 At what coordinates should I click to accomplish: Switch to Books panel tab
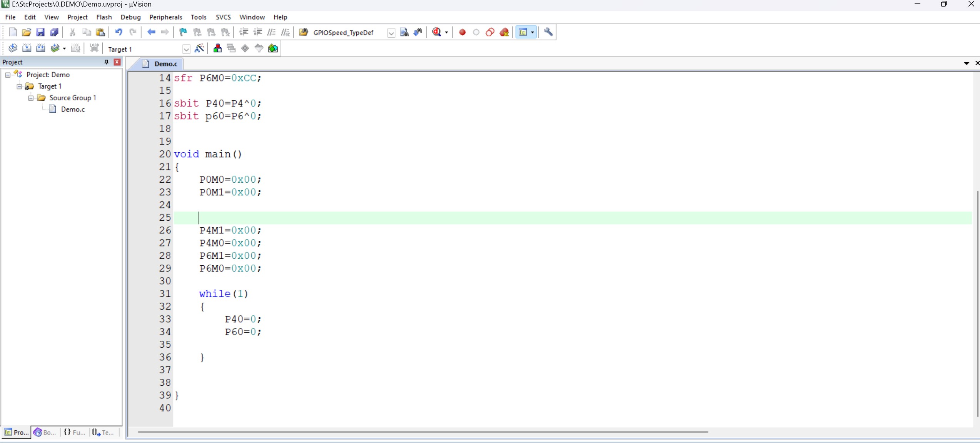tap(45, 433)
